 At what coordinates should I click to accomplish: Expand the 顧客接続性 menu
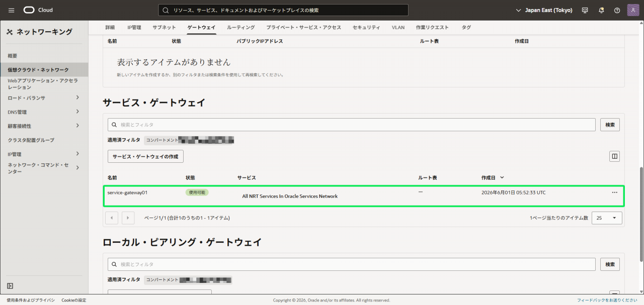(x=77, y=126)
